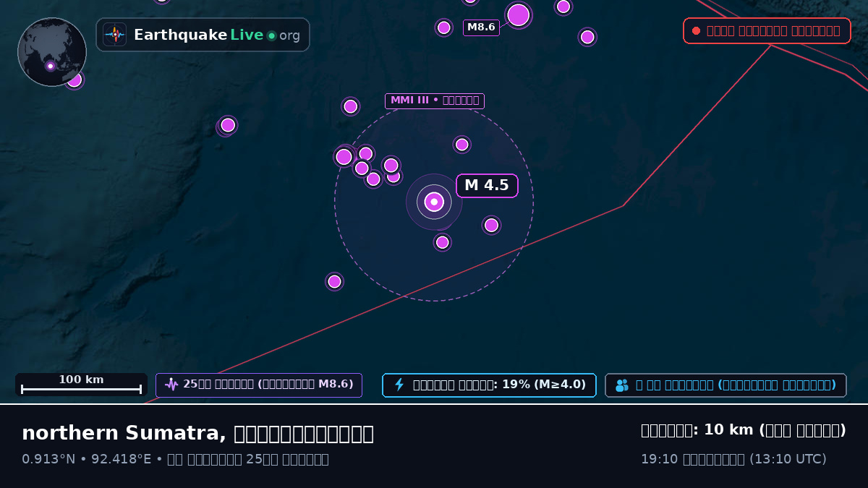Select the quake marker directly south of the epicenter
868x488 pixels.
(x=443, y=242)
